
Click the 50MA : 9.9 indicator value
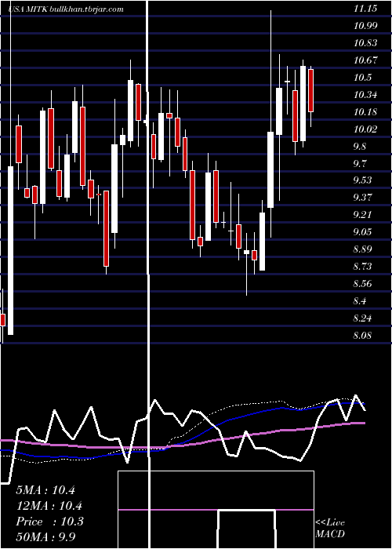(45, 536)
